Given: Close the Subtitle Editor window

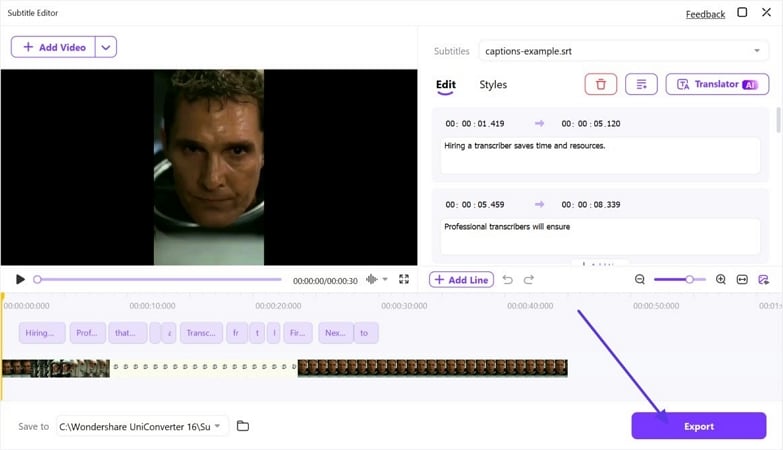Looking at the screenshot, I should click(x=767, y=12).
